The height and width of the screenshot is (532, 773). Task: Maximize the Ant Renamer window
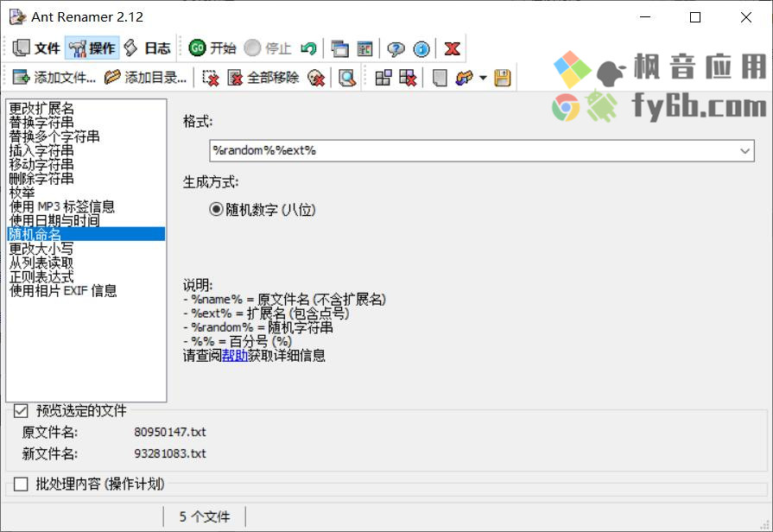click(695, 16)
